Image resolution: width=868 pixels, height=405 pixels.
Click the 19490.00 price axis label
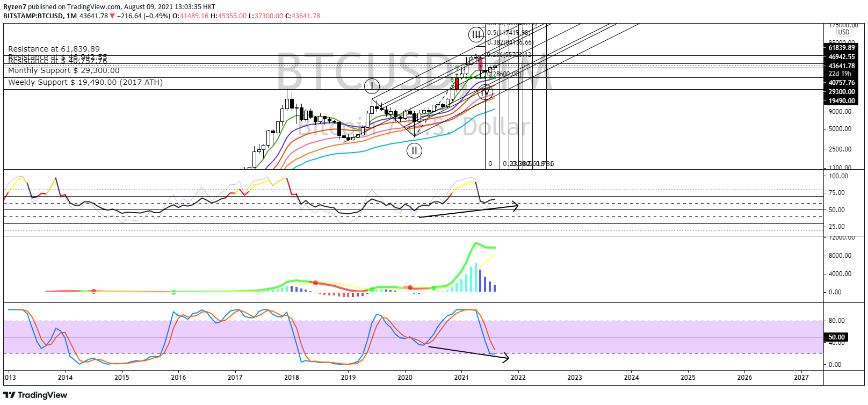pos(842,101)
